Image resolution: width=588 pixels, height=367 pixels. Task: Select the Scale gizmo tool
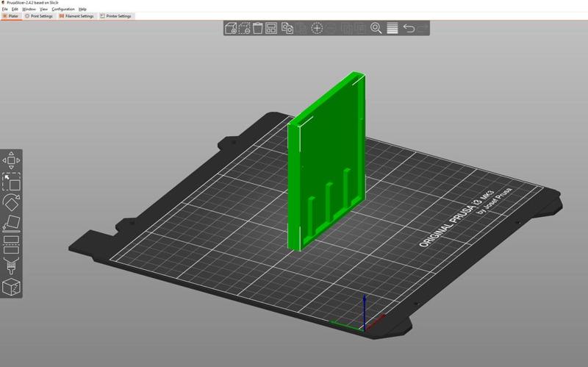(x=11, y=182)
